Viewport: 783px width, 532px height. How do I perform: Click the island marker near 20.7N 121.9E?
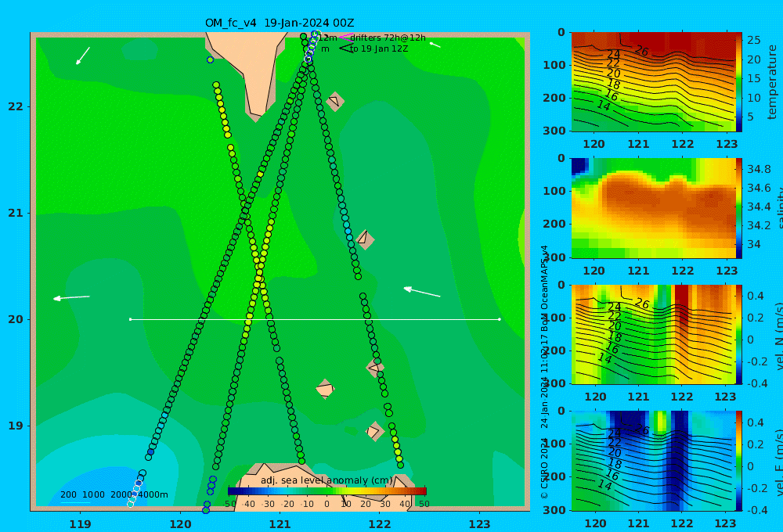365,239
